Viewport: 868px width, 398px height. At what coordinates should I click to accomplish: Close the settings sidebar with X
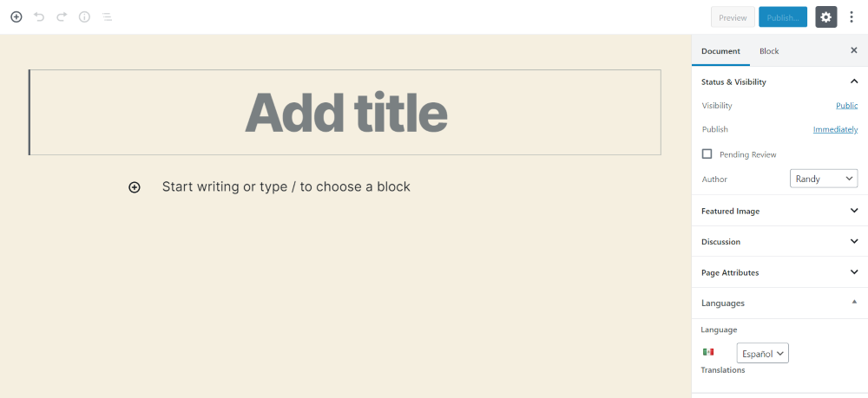[x=853, y=50]
